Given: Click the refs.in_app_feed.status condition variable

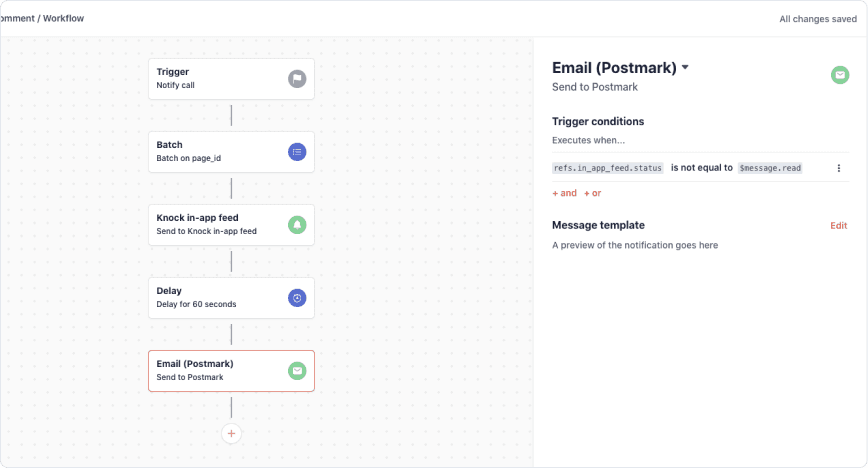Looking at the screenshot, I should (607, 168).
